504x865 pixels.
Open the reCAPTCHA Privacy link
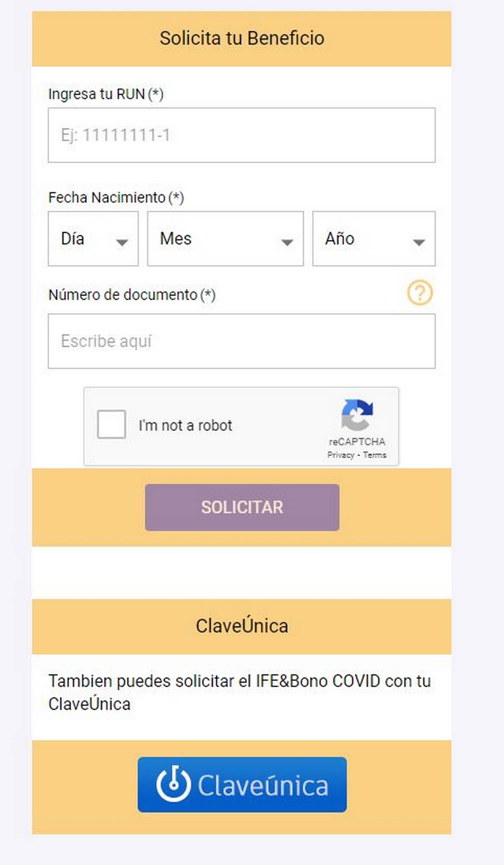point(340,455)
